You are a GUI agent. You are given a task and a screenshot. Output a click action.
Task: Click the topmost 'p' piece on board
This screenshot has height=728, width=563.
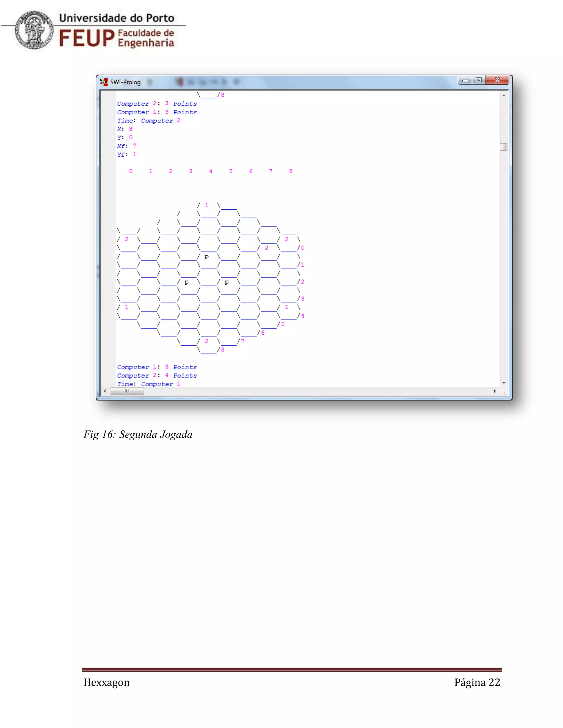tap(206, 256)
